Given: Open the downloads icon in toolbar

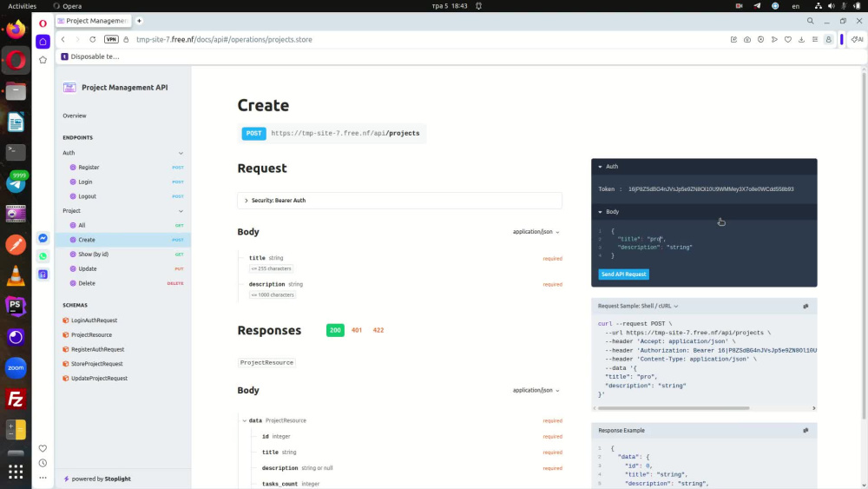Looking at the screenshot, I should click(801, 39).
